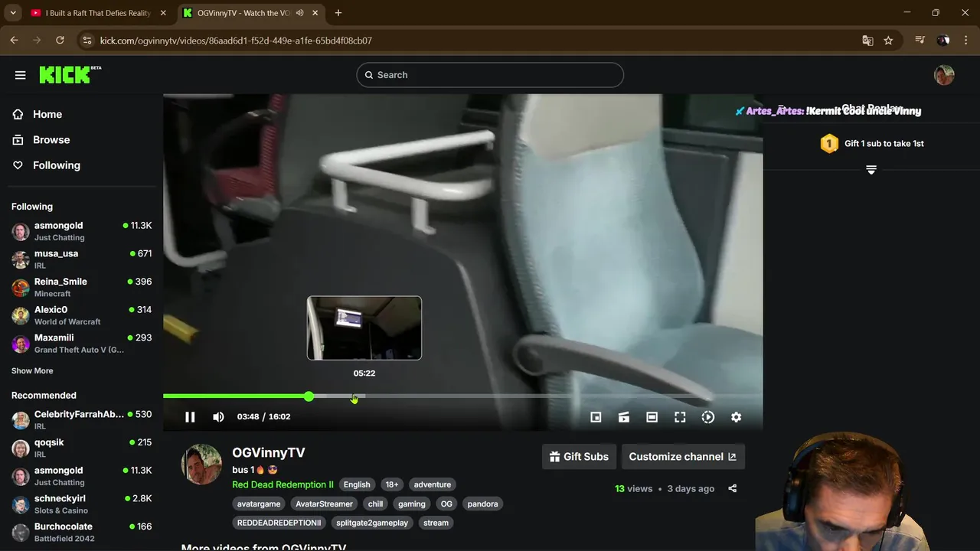Click the 18+ tag
Viewport: 980px width, 551px height.
(392, 484)
